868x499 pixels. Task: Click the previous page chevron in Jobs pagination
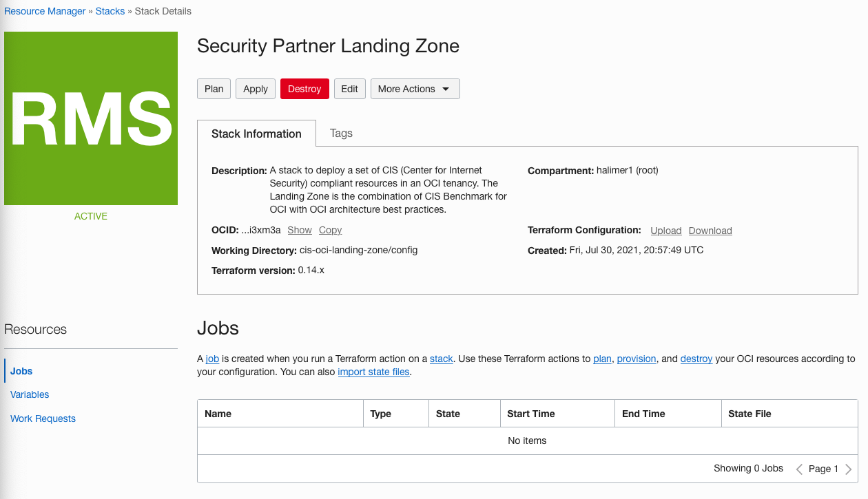point(798,468)
